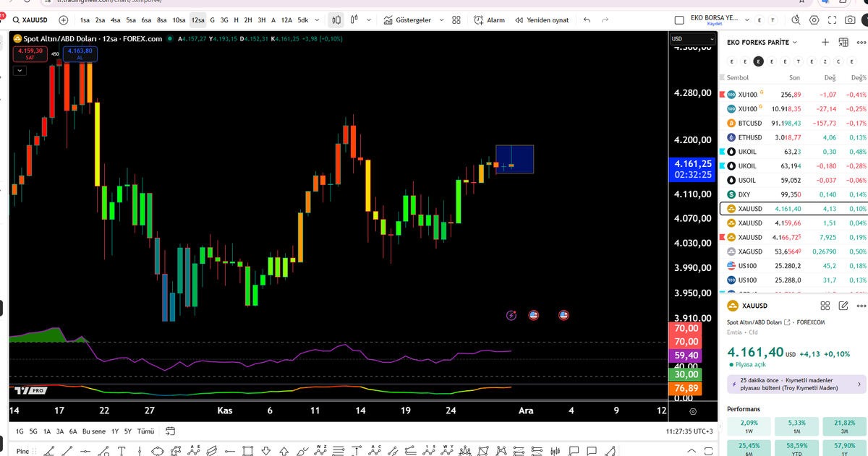Select 6A date range
Viewport: 868px width, 456px height.
pyautogui.click(x=73, y=431)
